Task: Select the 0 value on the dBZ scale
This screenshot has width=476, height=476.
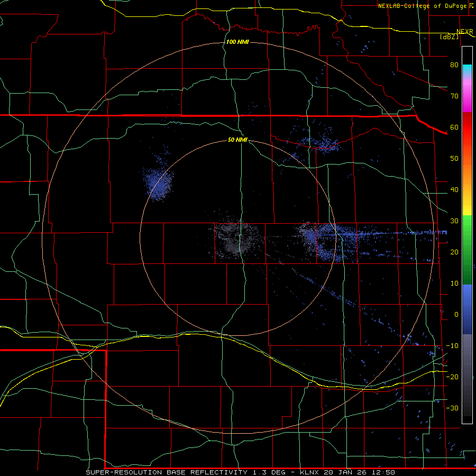Action: 456,315
